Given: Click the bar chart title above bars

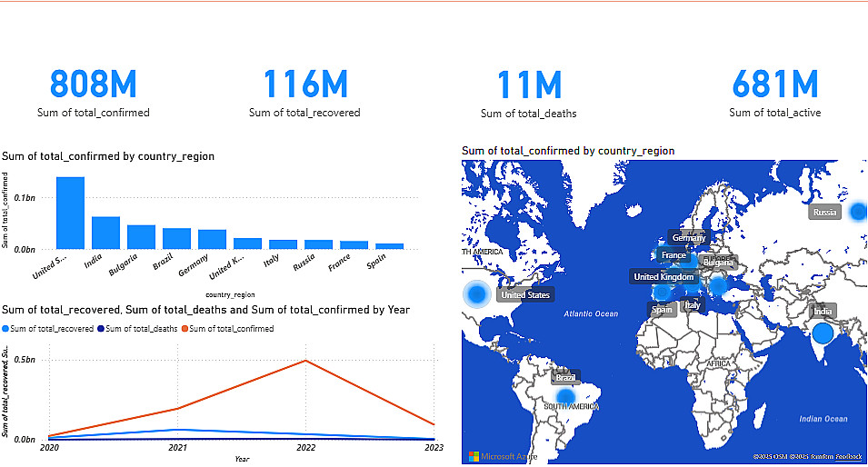Looking at the screenshot, I should coord(108,156).
